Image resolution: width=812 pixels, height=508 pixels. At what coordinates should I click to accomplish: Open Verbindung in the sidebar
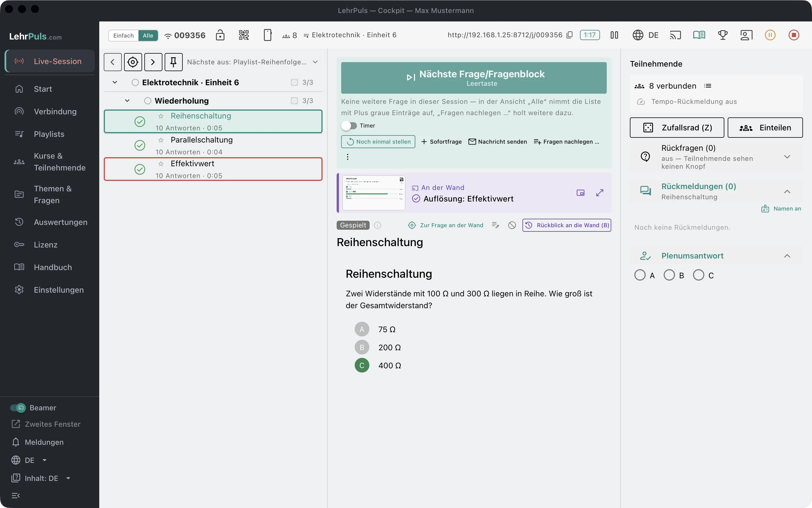click(50, 111)
